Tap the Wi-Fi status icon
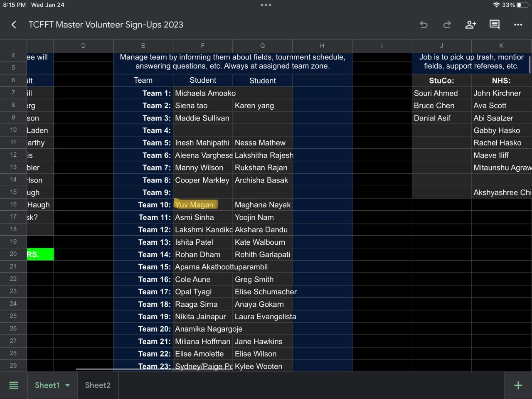The image size is (532, 399). [x=496, y=5]
